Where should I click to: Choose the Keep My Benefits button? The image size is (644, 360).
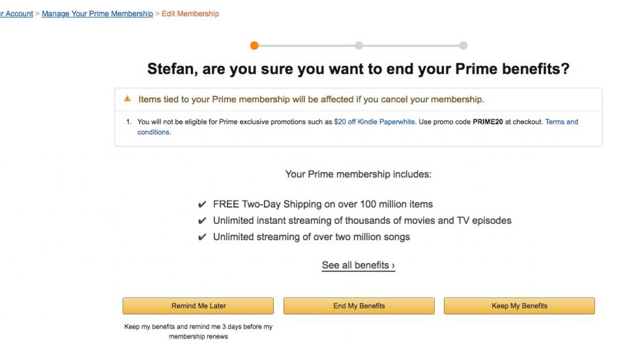519,306
